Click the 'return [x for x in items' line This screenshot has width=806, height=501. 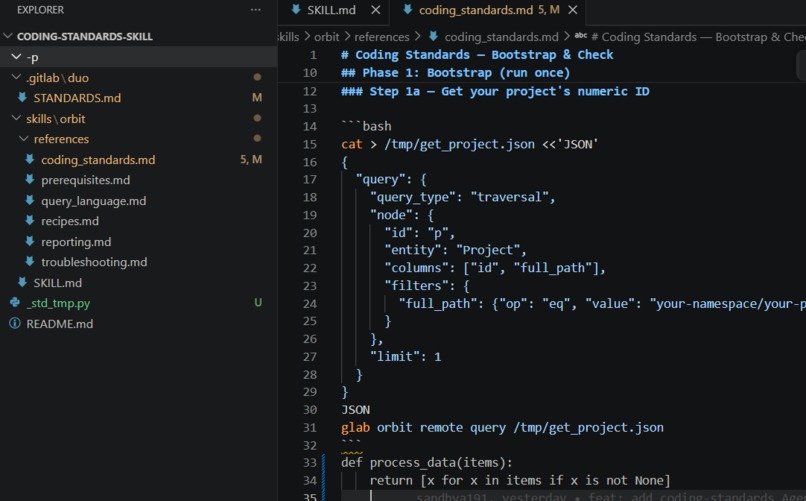(x=520, y=480)
